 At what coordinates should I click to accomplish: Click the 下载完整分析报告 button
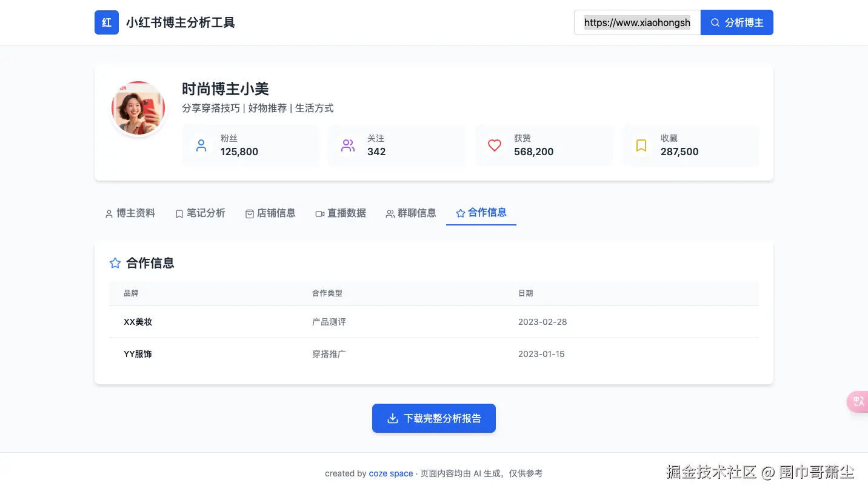pyautogui.click(x=433, y=418)
